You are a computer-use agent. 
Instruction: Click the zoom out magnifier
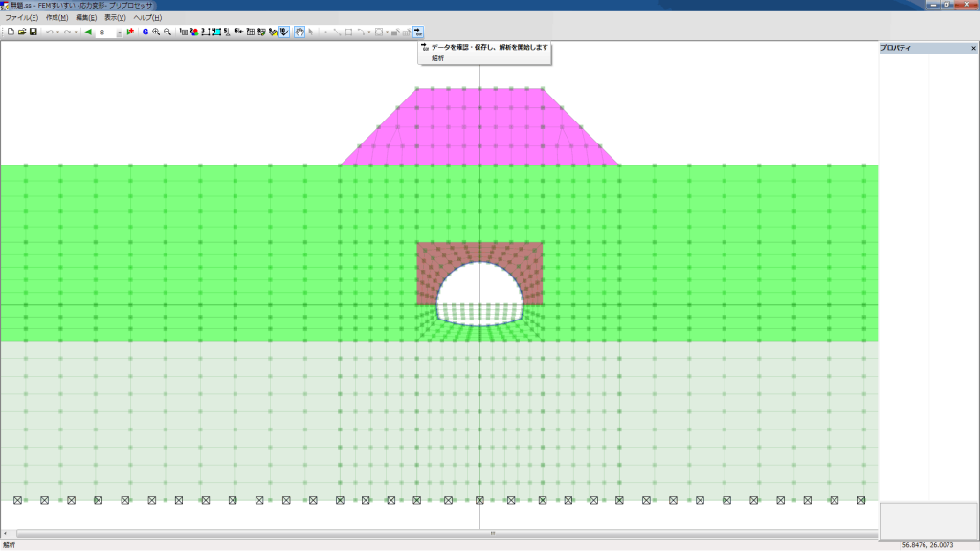(x=167, y=32)
